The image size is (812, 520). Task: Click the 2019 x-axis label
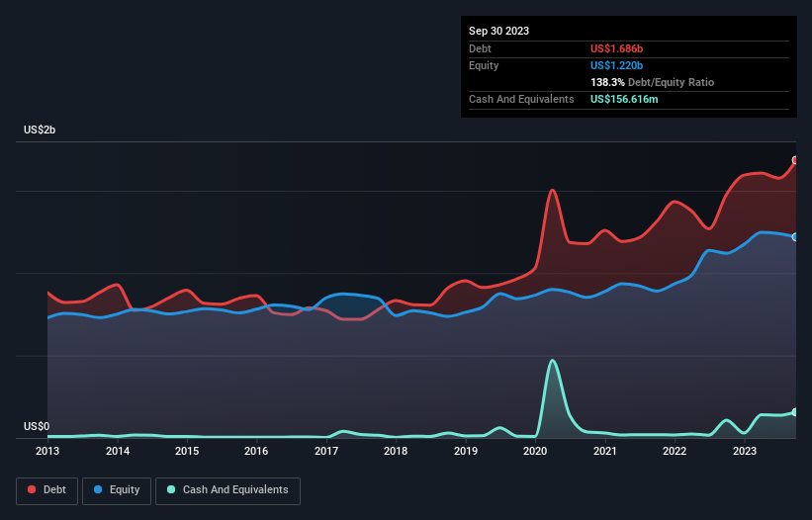pyautogui.click(x=466, y=451)
